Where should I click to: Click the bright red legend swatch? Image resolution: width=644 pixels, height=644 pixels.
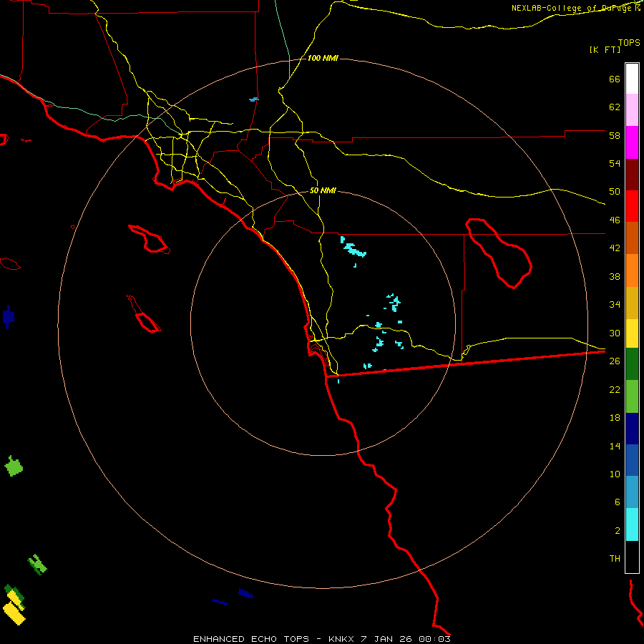pos(632,206)
